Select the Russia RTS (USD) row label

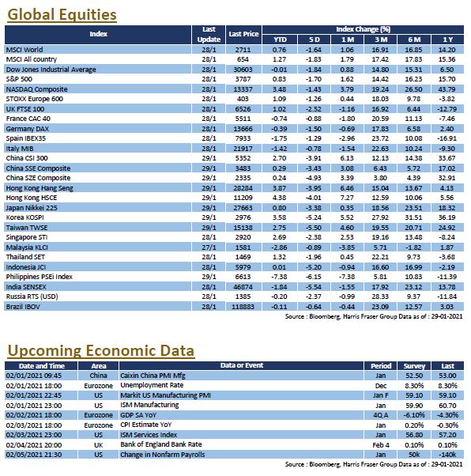click(x=32, y=297)
